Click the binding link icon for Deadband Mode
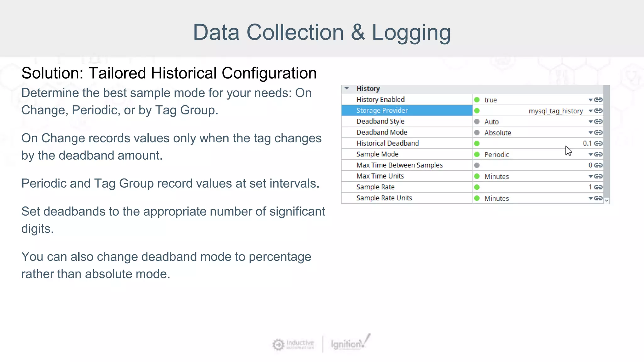 click(598, 133)
